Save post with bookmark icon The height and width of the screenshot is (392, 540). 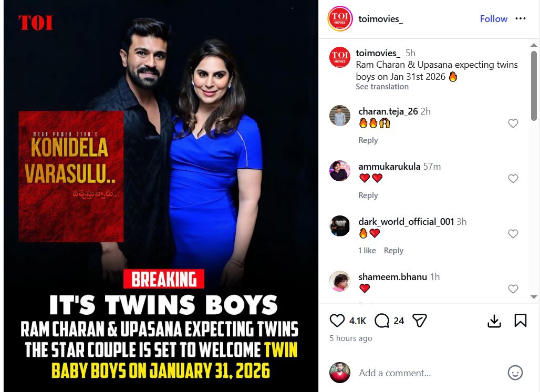(521, 321)
